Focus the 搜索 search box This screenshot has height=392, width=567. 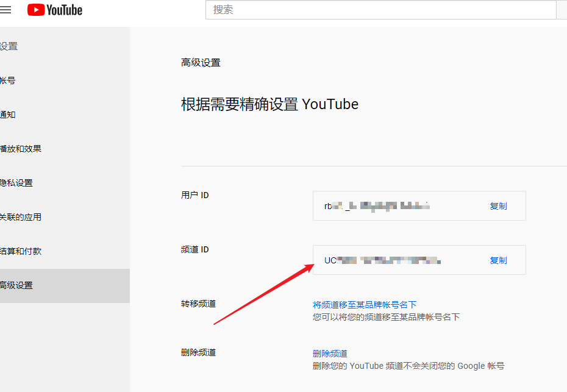380,10
